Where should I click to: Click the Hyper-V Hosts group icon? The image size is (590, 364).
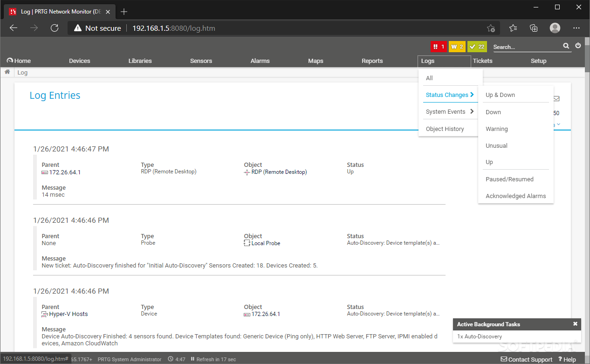point(45,314)
